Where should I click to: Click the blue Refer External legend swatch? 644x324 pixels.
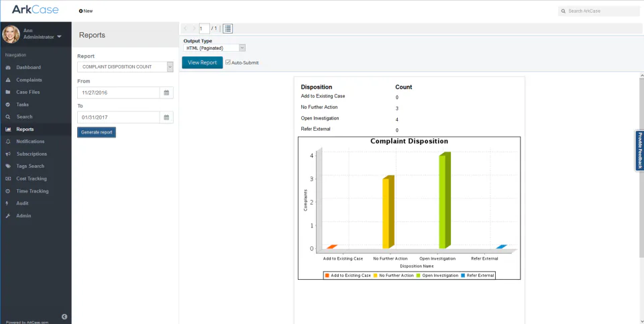464,276
